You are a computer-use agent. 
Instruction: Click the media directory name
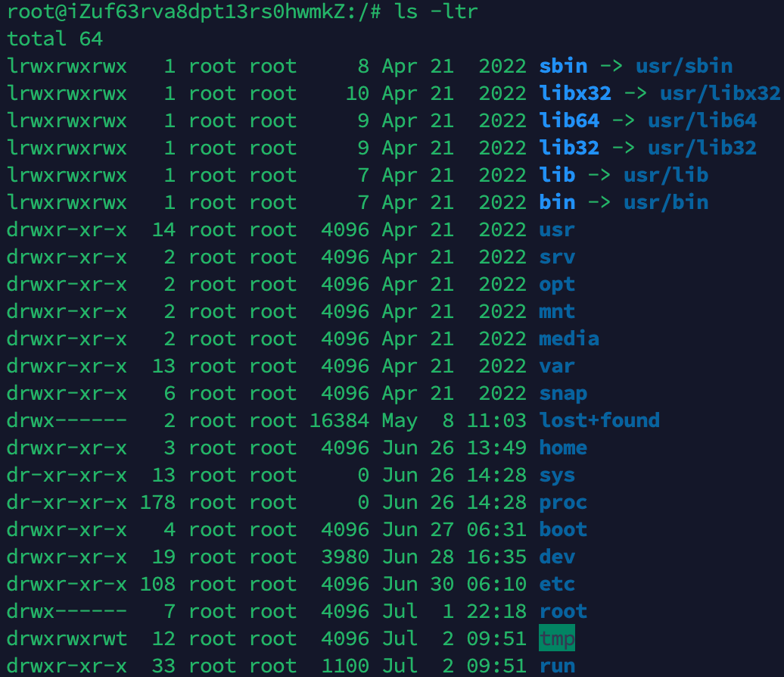pyautogui.click(x=569, y=338)
